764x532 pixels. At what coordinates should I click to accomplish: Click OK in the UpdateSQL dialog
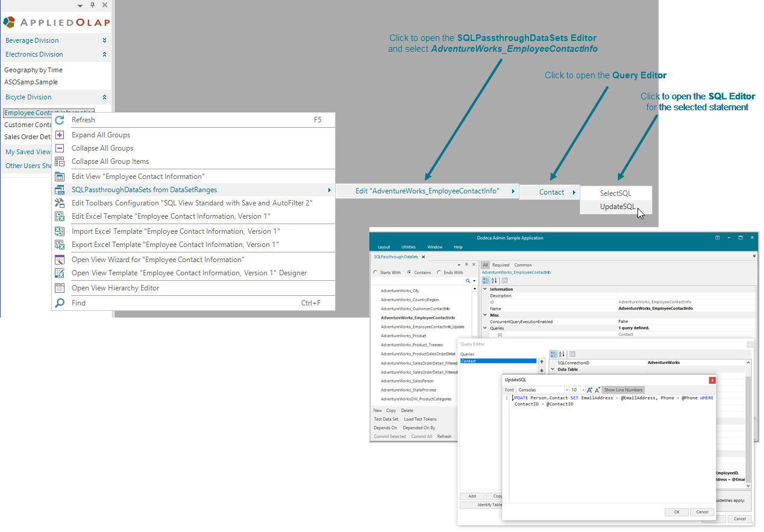point(676,512)
